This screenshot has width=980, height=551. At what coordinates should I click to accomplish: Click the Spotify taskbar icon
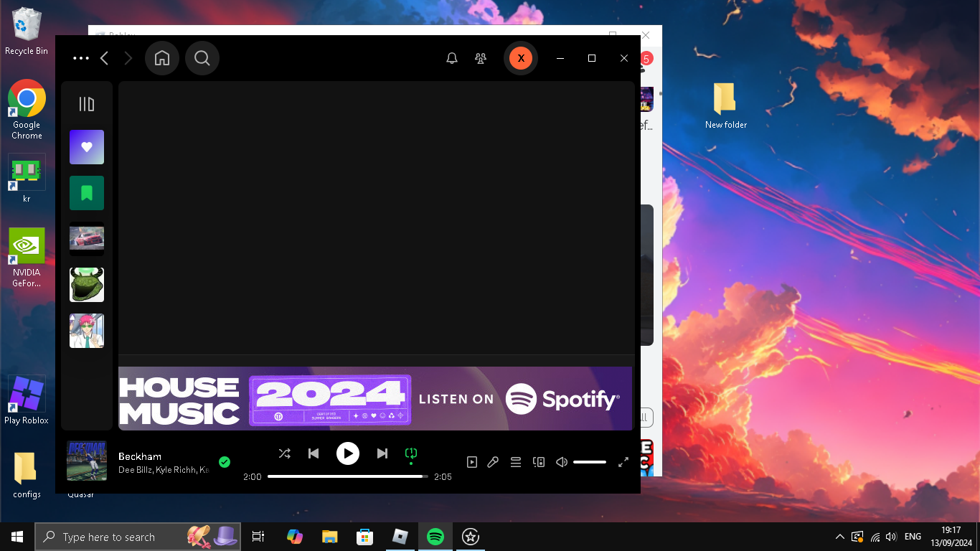coord(435,537)
